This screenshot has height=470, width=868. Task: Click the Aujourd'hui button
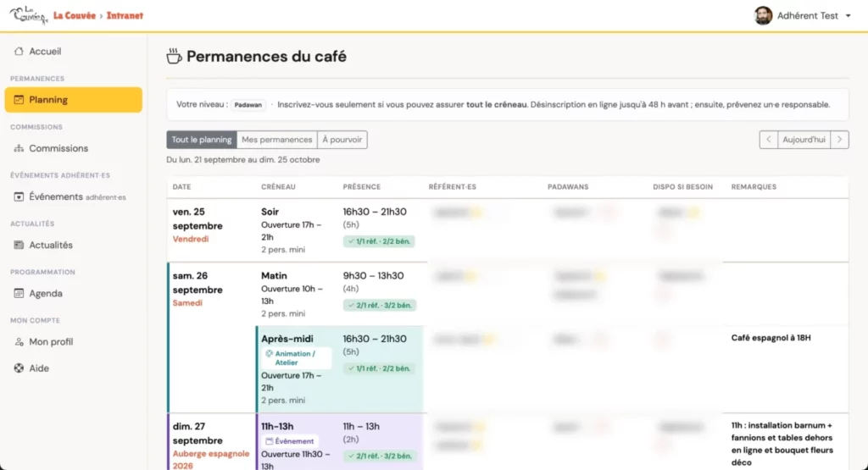click(x=804, y=140)
